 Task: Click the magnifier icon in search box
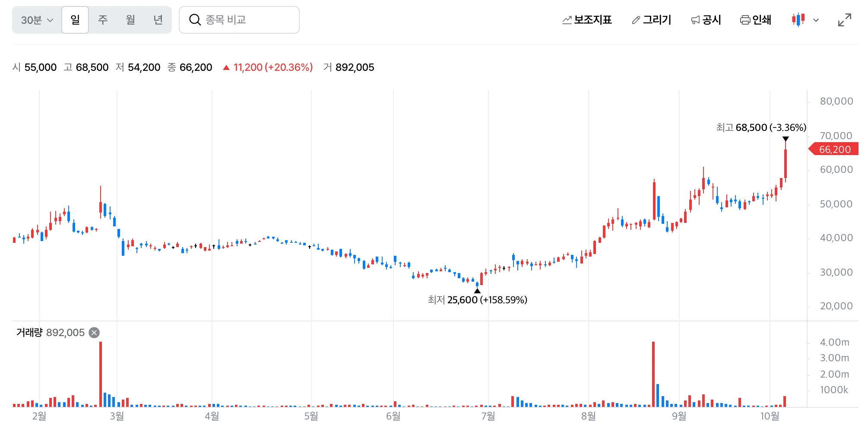[x=195, y=20]
